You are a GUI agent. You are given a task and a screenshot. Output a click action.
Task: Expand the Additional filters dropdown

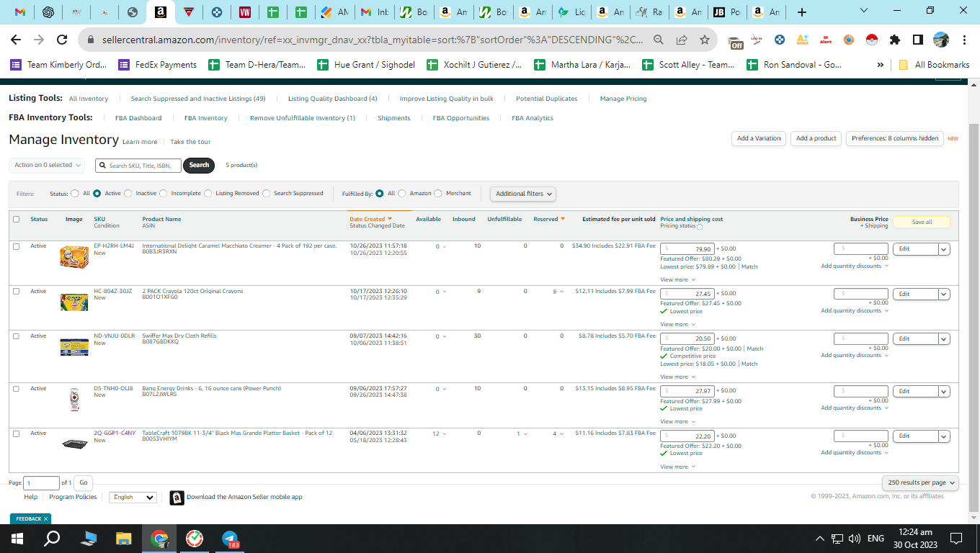pos(523,194)
